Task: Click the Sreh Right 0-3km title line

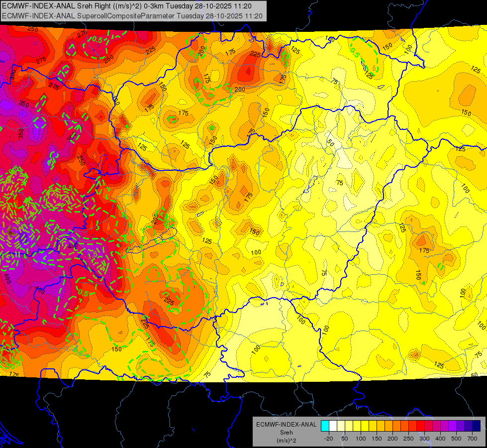Action: [x=127, y=6]
